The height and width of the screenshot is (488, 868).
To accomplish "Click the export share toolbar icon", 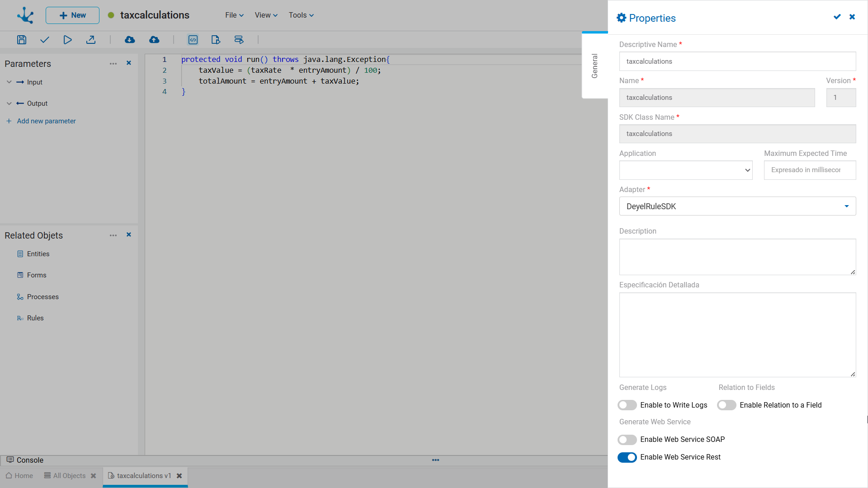I will [91, 40].
